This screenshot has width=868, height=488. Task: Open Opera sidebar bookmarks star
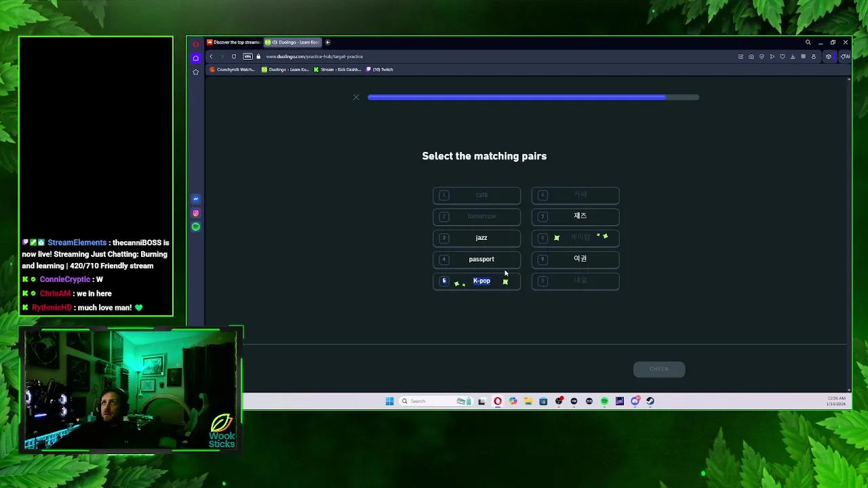196,72
